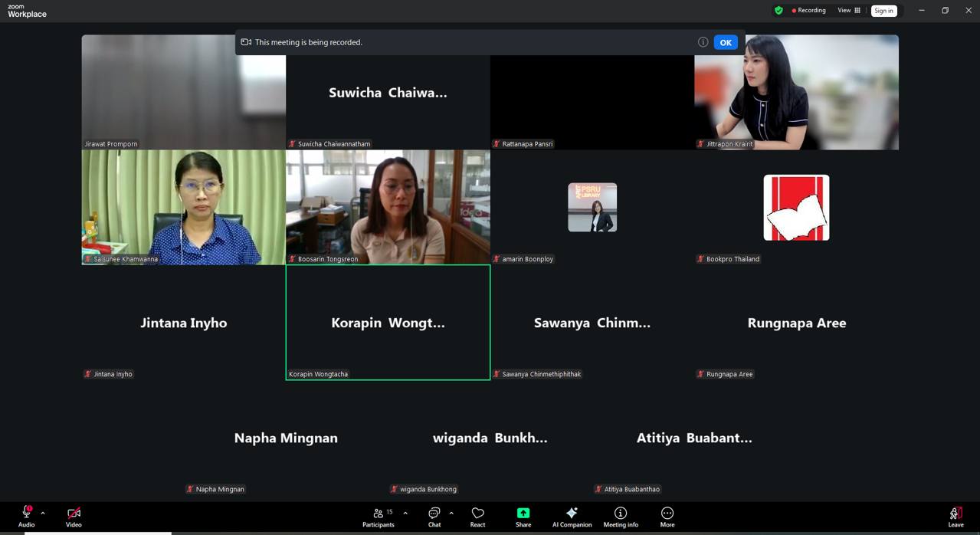Expand the chevron next to Participants

point(405,513)
